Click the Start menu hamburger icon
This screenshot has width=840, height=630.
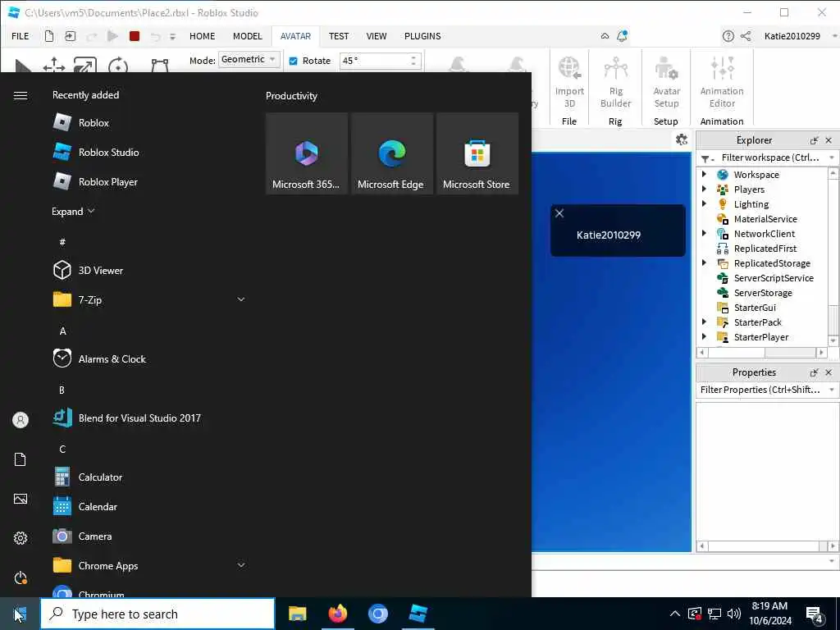click(x=21, y=95)
